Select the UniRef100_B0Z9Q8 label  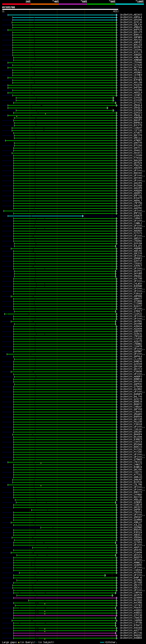131,186
